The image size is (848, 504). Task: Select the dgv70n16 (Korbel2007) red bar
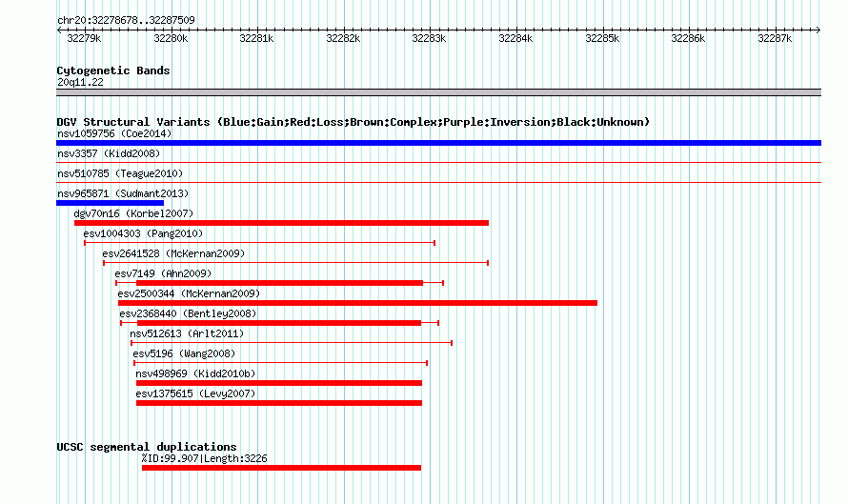pos(281,223)
